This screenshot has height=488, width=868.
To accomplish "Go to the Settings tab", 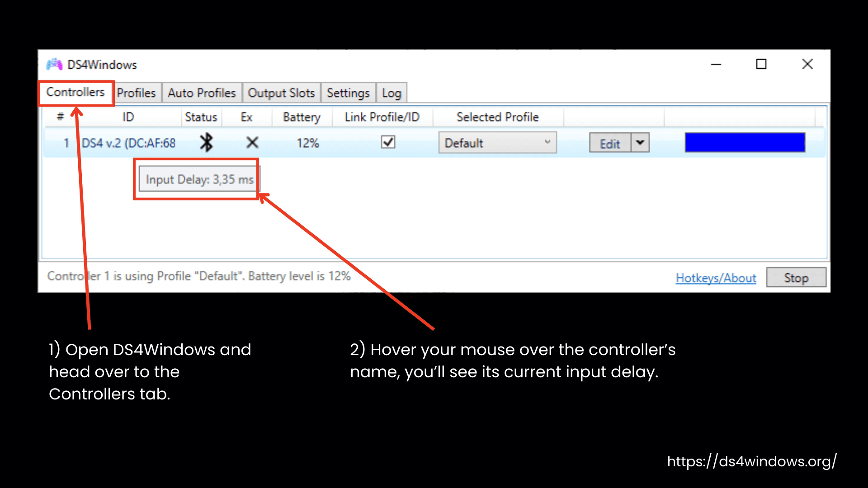I will pyautogui.click(x=348, y=93).
